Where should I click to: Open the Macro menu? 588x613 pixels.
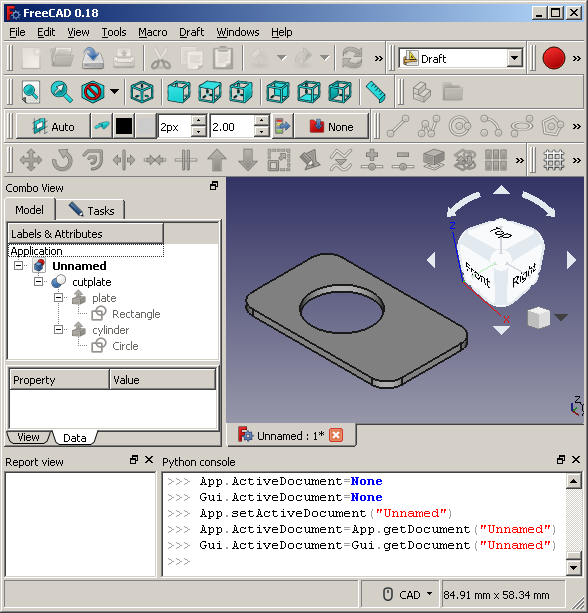coord(153,32)
